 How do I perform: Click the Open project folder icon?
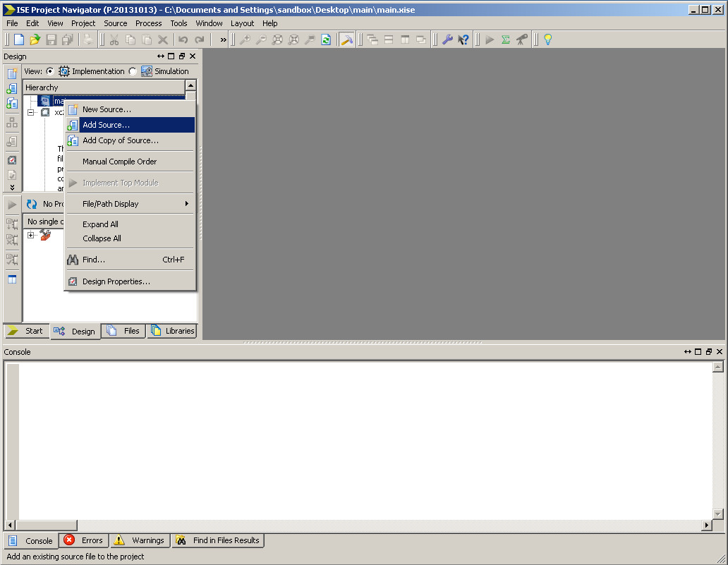(x=35, y=40)
